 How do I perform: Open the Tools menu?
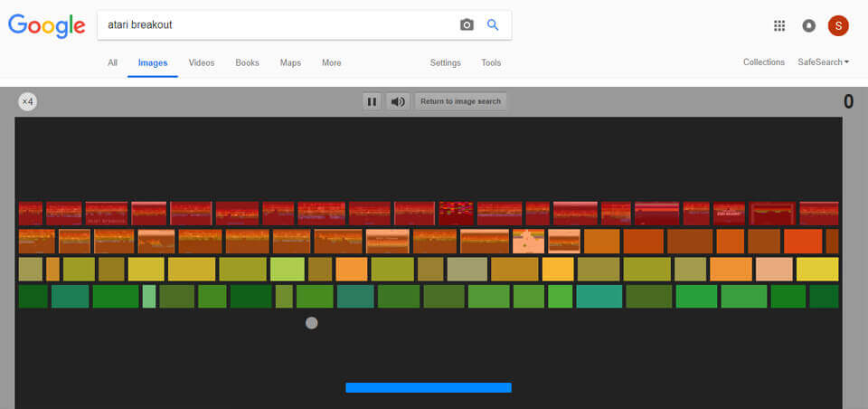coord(491,62)
